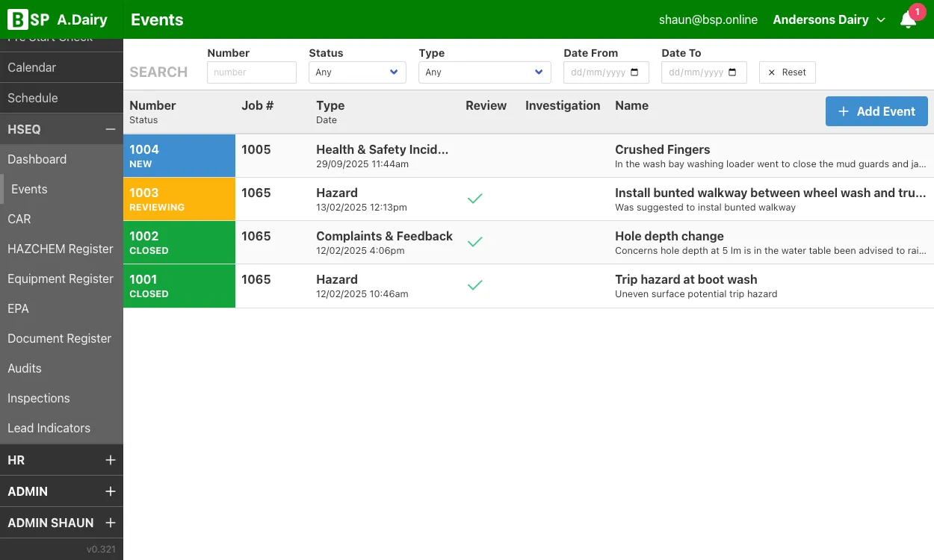Open Schedule from the sidebar
This screenshot has height=560, width=934.
tap(61, 98)
